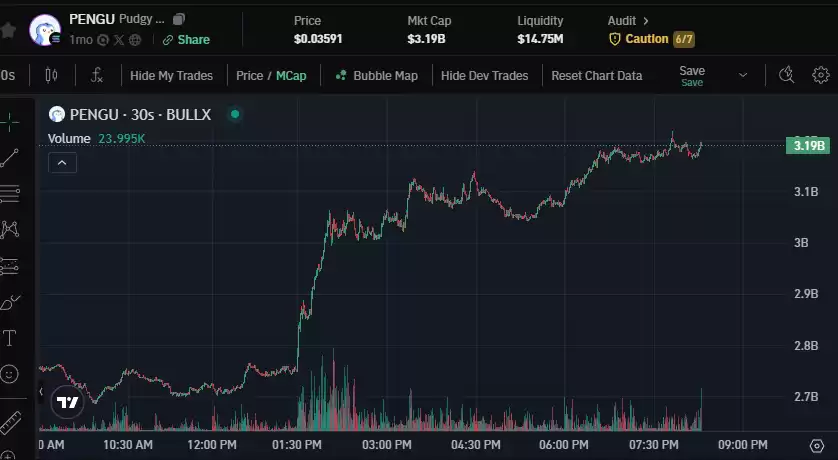Select the horizontal lines Fib tool
Image resolution: width=838 pixels, height=460 pixels.
pos(10,193)
